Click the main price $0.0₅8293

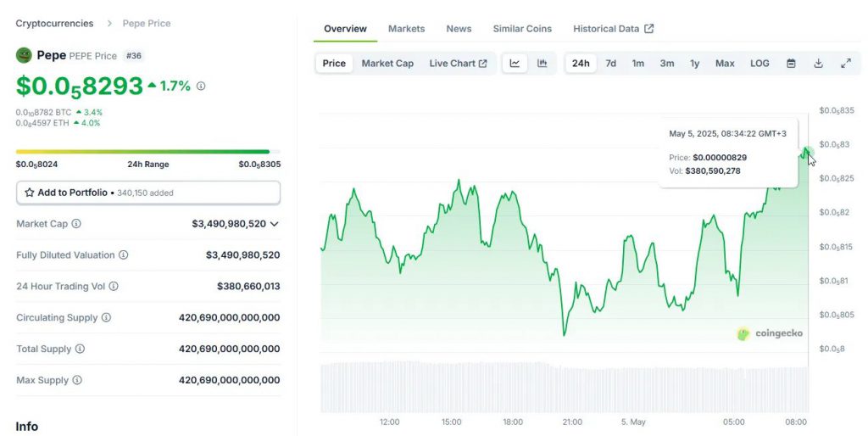click(80, 87)
